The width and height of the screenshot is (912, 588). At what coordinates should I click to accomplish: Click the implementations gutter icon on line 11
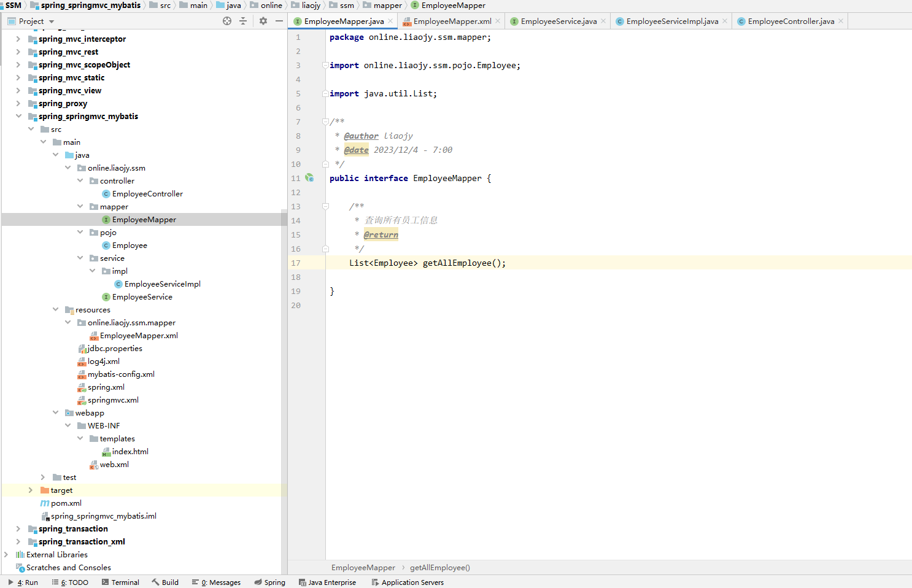click(x=309, y=178)
